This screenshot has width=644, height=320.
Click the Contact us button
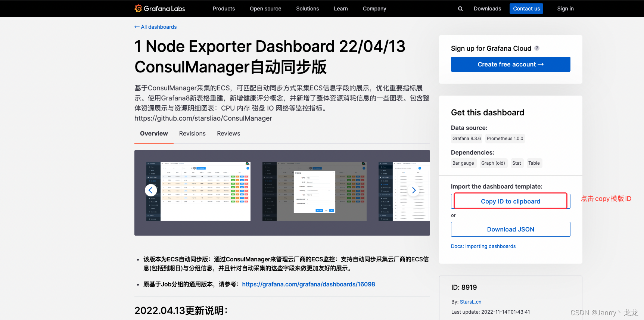526,9
